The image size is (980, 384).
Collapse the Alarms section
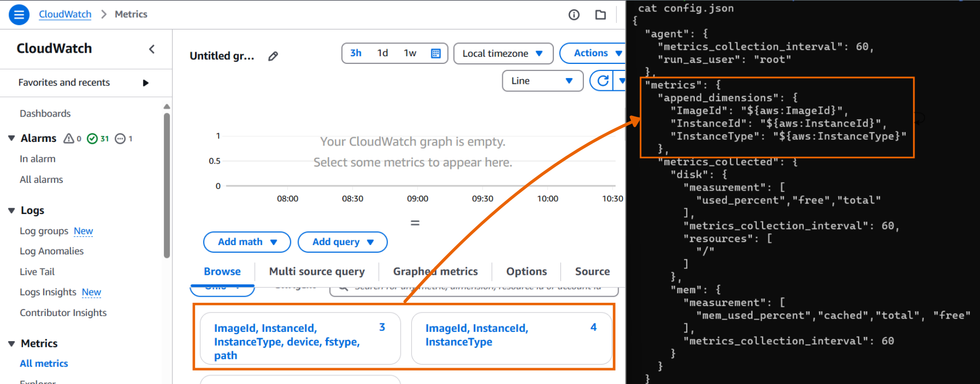tap(11, 138)
